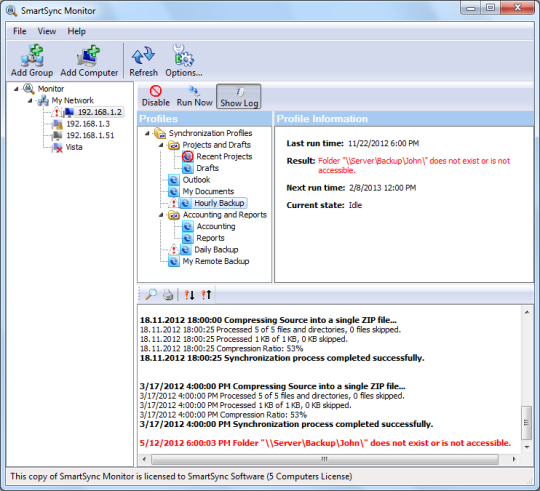Screen dimensions: 540x491
Task: Click the red error log line
Action: pyautogui.click(x=325, y=443)
